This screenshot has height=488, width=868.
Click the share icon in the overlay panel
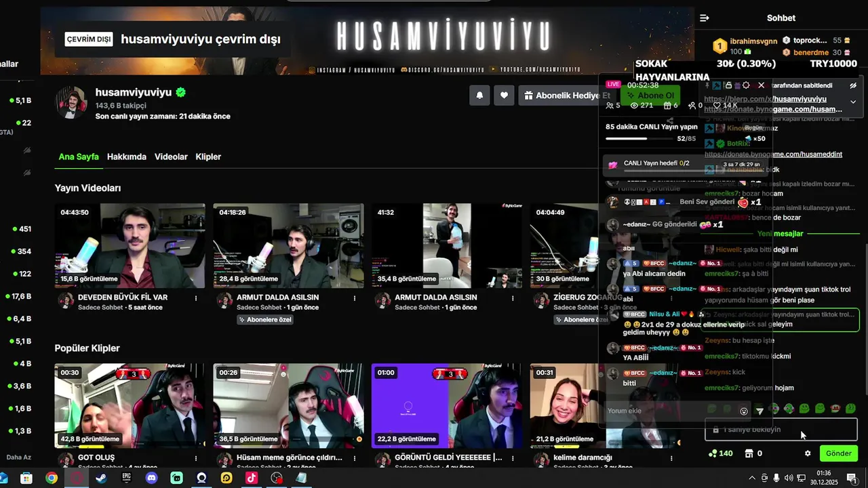tap(670, 121)
